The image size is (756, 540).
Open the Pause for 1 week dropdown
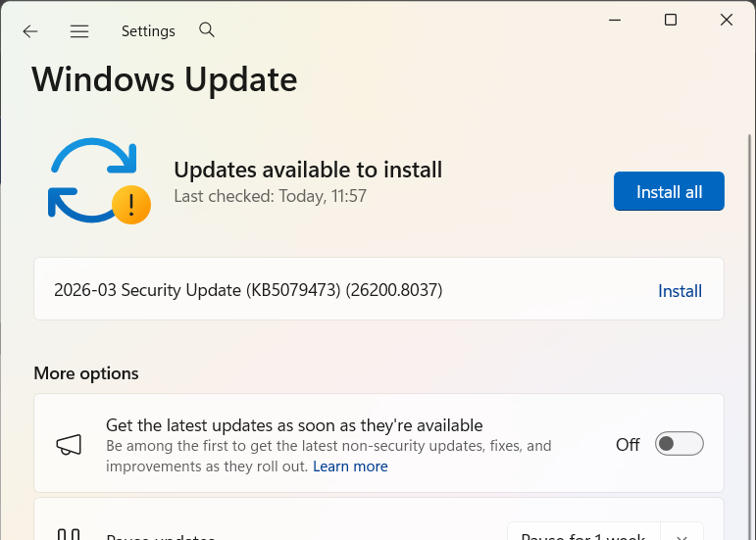(x=582, y=533)
